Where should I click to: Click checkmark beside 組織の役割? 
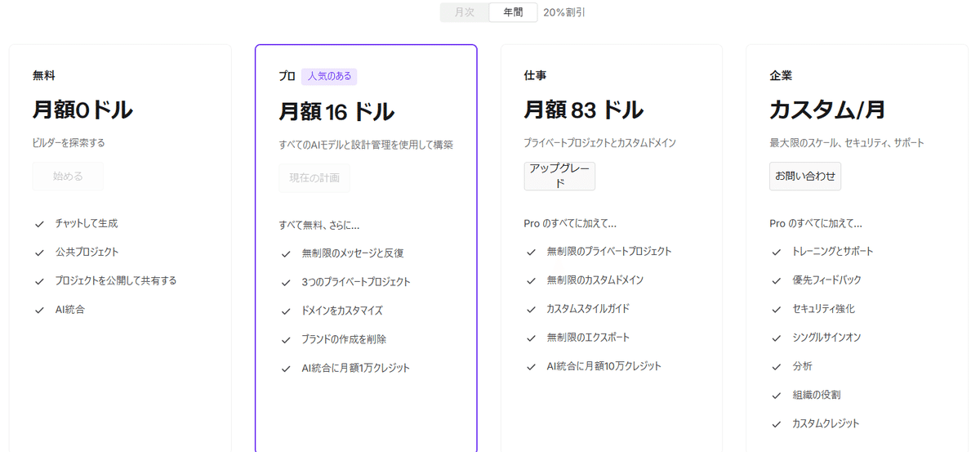click(x=776, y=395)
